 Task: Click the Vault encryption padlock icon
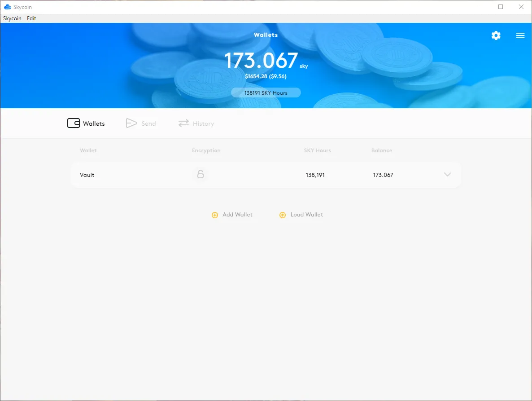point(201,174)
